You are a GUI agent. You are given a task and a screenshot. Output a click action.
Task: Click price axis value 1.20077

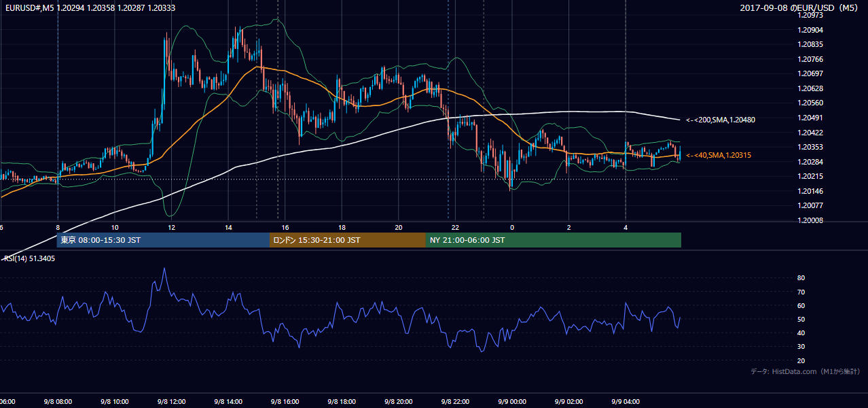(x=811, y=205)
